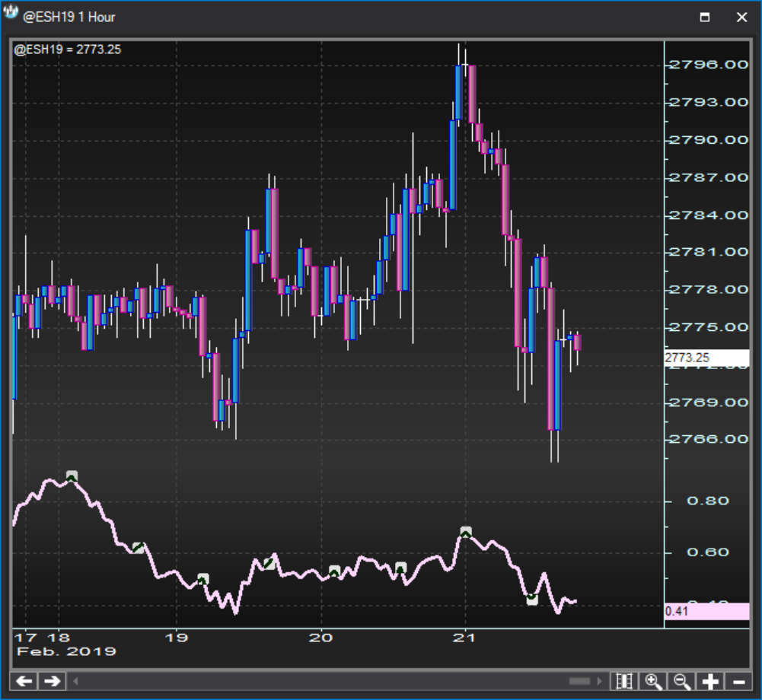Click the scrollbar's small left arrow
Image resolution: width=762 pixels, height=700 pixels.
click(75, 681)
